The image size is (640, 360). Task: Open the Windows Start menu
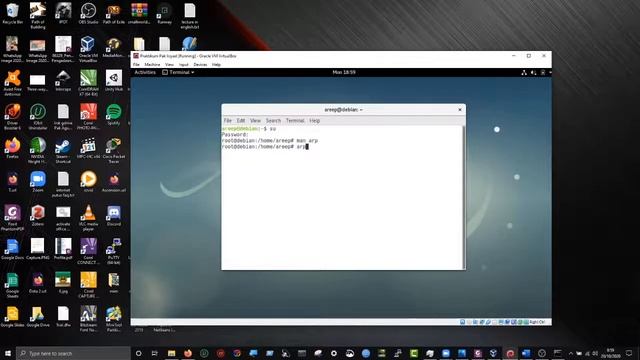tap(8, 353)
